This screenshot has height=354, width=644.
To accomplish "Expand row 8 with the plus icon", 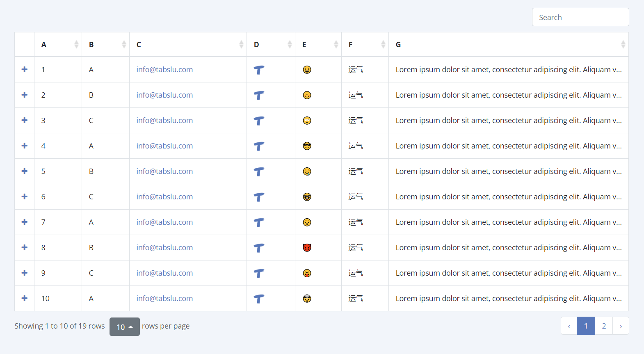I will click(x=25, y=247).
